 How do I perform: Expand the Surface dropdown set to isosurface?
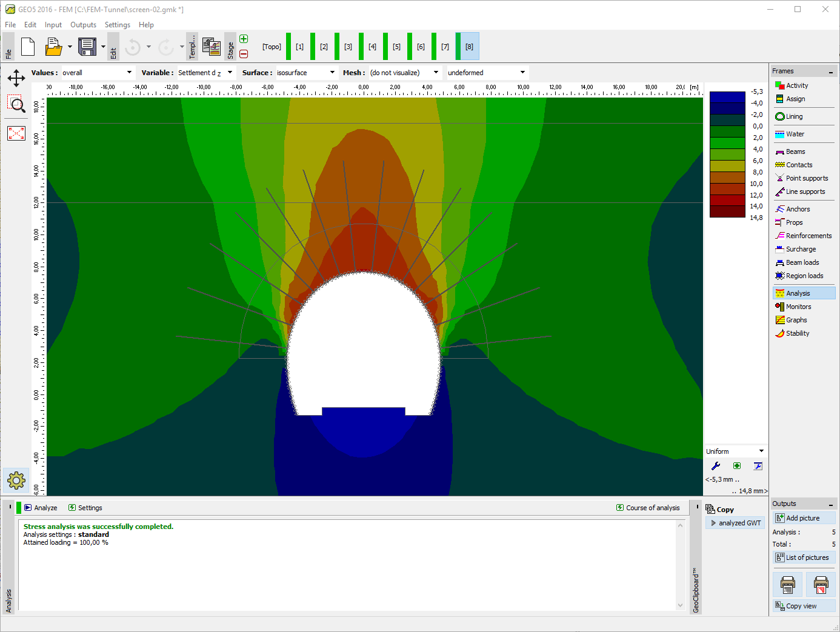point(306,73)
